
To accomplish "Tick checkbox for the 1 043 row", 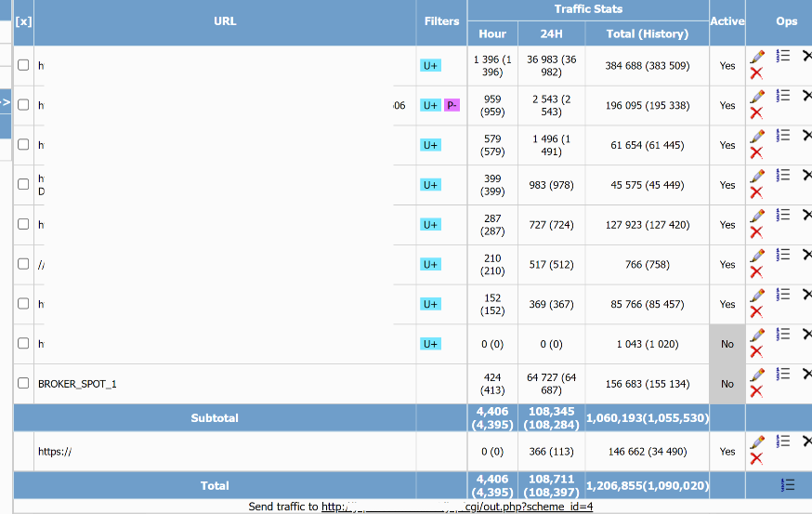I will click(x=23, y=344).
